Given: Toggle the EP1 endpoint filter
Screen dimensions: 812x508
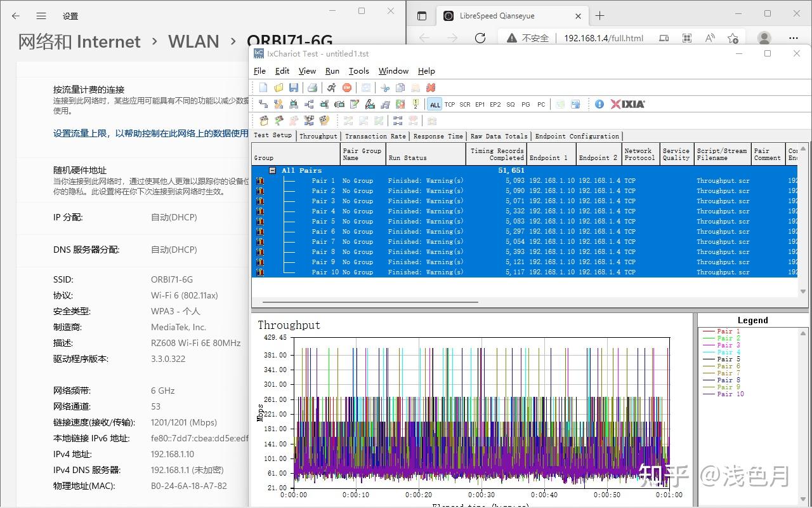Looking at the screenshot, I should (x=480, y=104).
